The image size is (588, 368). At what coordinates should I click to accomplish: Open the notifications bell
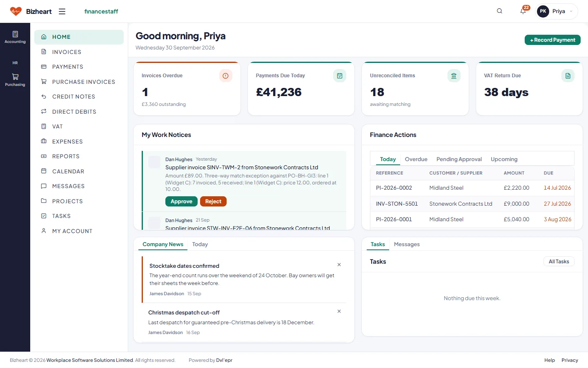[x=523, y=11]
